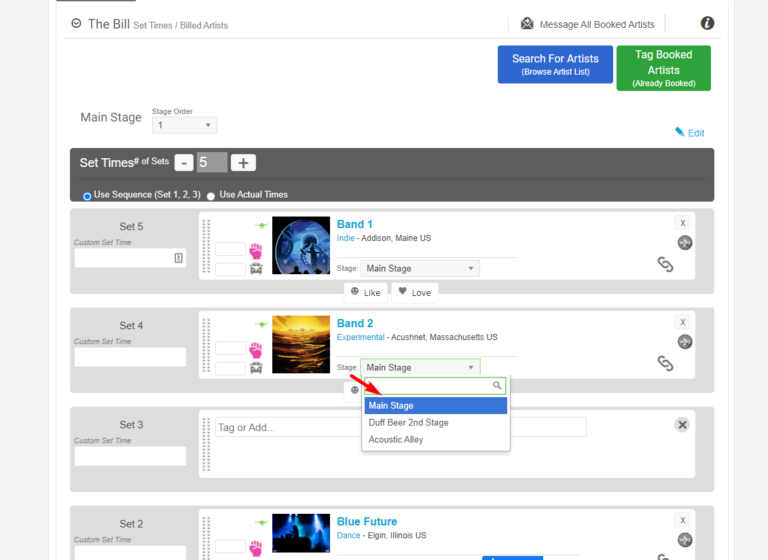Viewport: 768px width, 560px height.
Task: Grab the drag handle on Set 3 row
Action: point(206,444)
